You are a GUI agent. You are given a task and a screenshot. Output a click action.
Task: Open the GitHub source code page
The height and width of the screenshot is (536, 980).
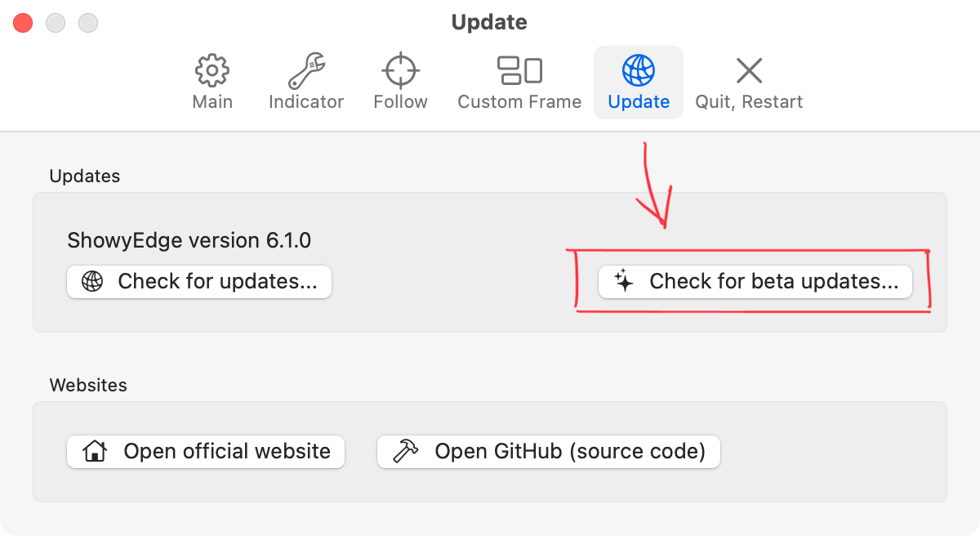tap(548, 451)
